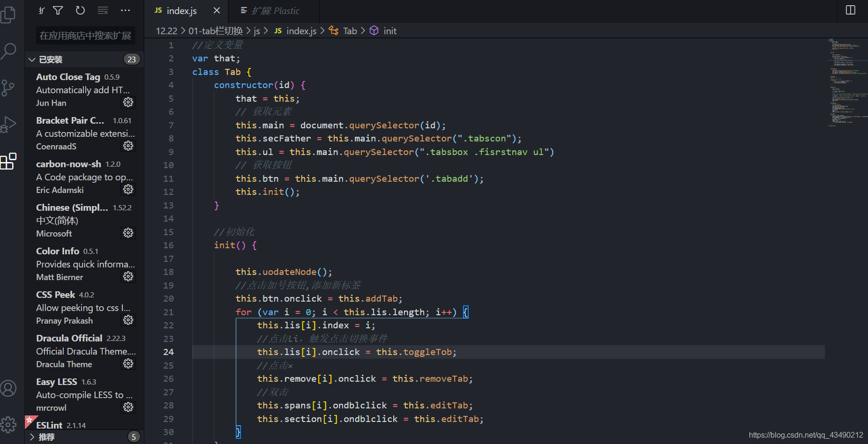Open Easy LESS extension entry
This screenshot has width=868, height=444.
coord(84,394)
